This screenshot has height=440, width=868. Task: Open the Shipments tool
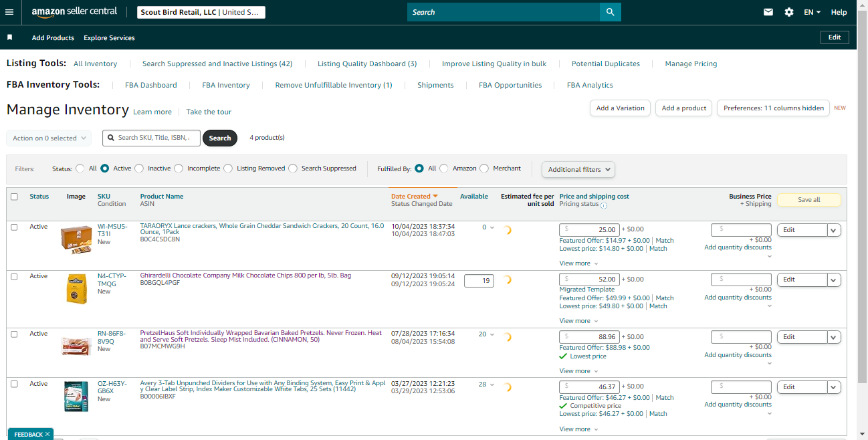point(435,85)
